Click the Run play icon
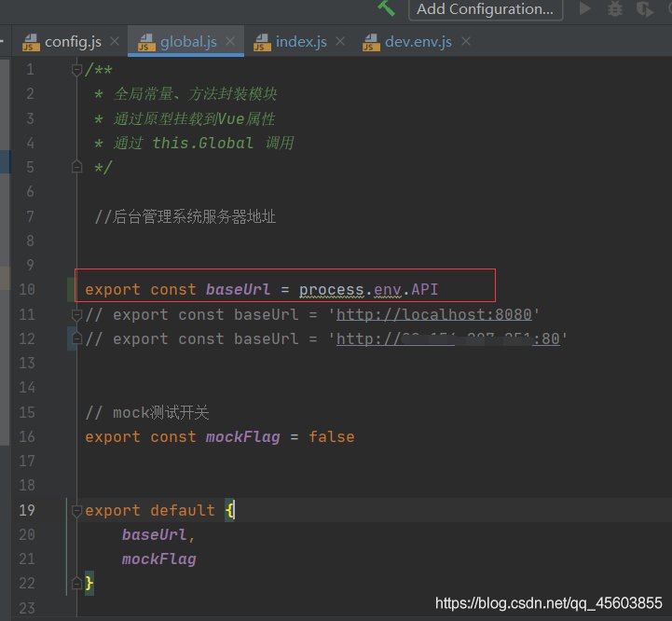 pyautogui.click(x=585, y=8)
